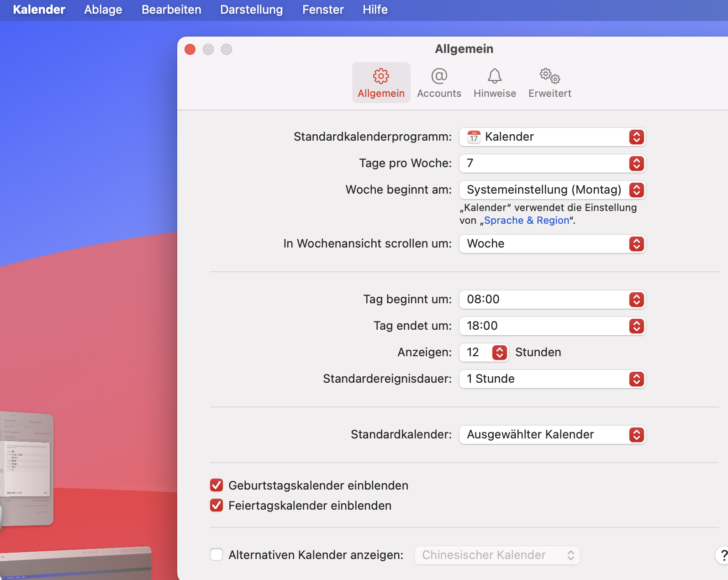The image size is (728, 580).
Task: Open the Bearbeiten menu
Action: point(171,10)
